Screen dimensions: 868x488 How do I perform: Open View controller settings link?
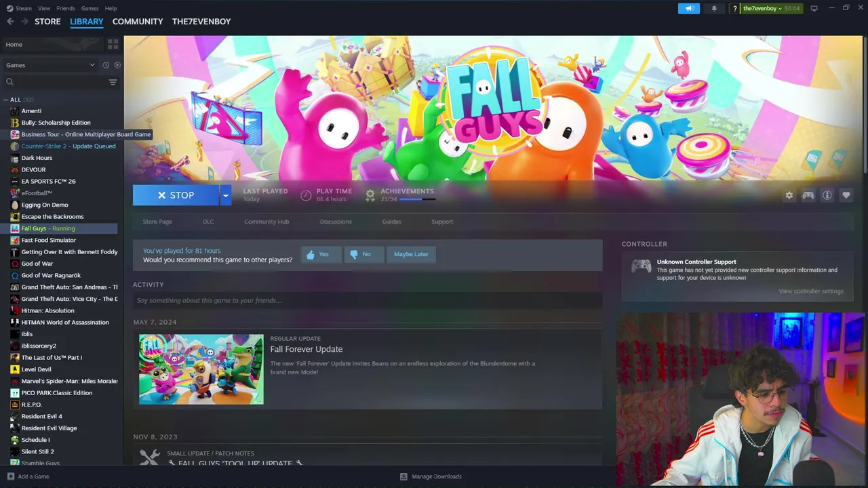(x=811, y=291)
